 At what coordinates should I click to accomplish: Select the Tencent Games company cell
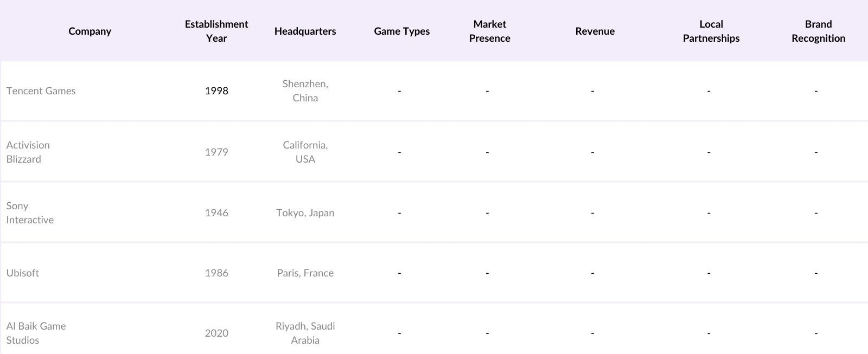[41, 91]
